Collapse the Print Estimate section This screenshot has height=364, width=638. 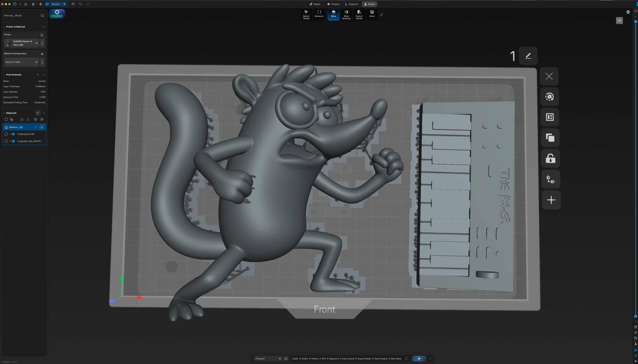[44, 75]
